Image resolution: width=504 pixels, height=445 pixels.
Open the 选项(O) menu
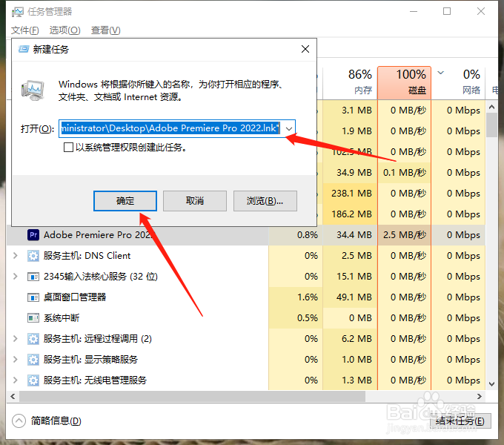tap(64, 30)
